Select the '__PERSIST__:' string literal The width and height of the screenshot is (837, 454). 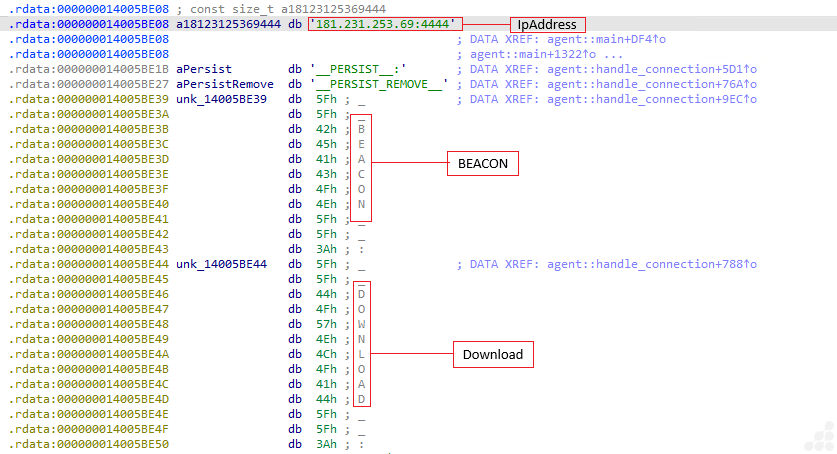(359, 69)
